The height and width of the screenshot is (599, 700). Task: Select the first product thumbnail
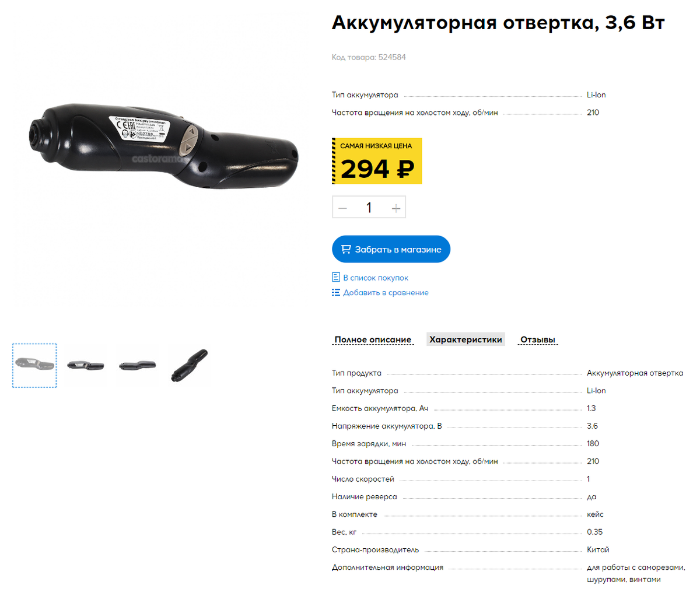(x=34, y=366)
